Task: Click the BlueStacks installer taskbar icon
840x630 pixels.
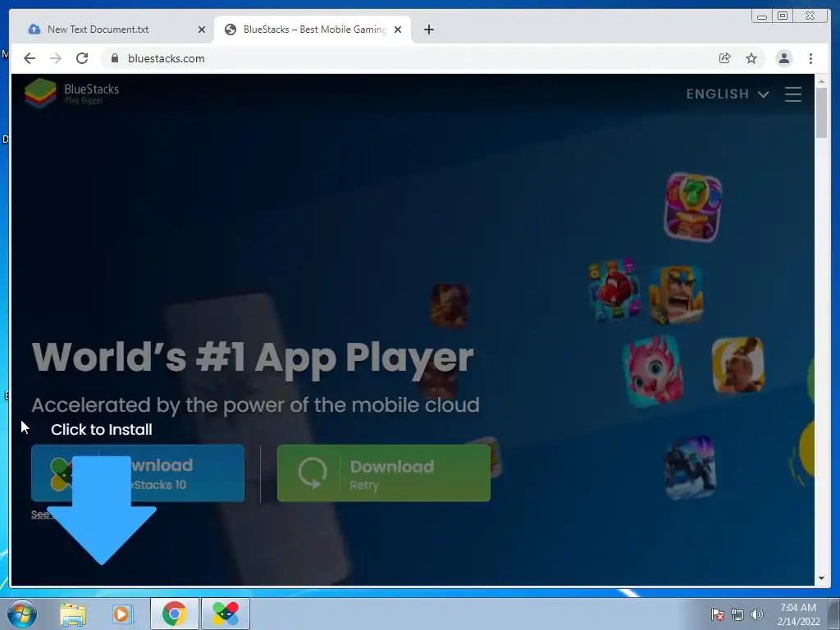Action: tap(226, 614)
